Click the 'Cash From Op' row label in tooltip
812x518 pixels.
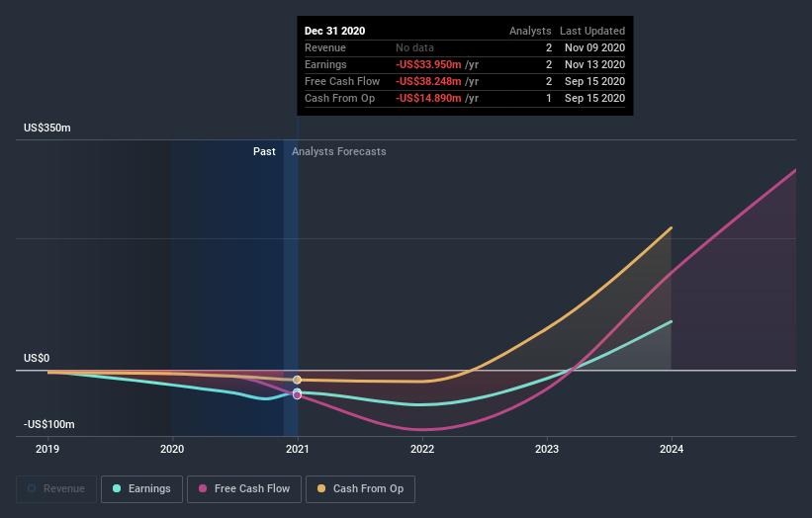click(339, 98)
